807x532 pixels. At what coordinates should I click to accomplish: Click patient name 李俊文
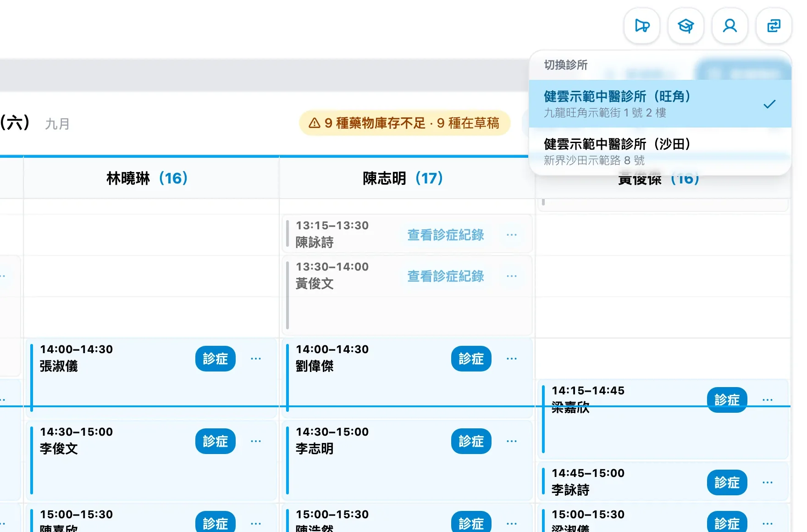[x=59, y=449]
